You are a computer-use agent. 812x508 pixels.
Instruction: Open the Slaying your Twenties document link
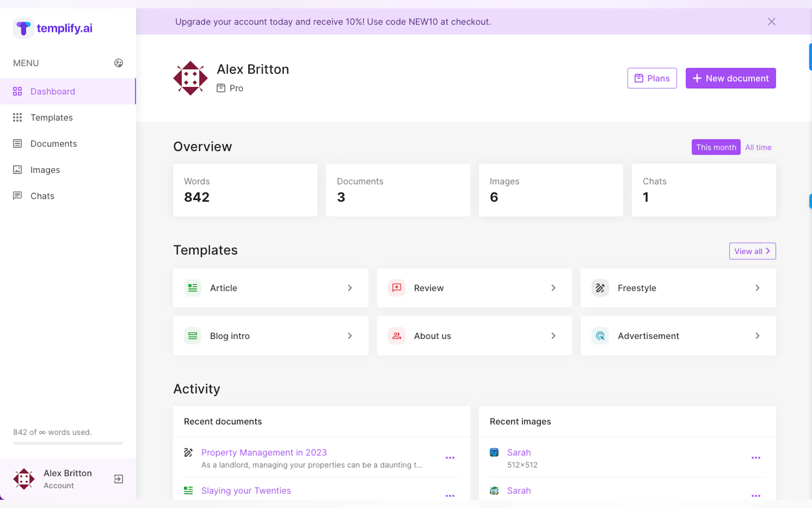pos(246,490)
